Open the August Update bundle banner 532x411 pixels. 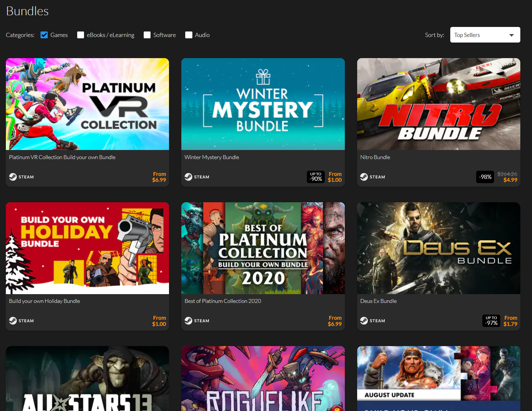click(x=439, y=379)
